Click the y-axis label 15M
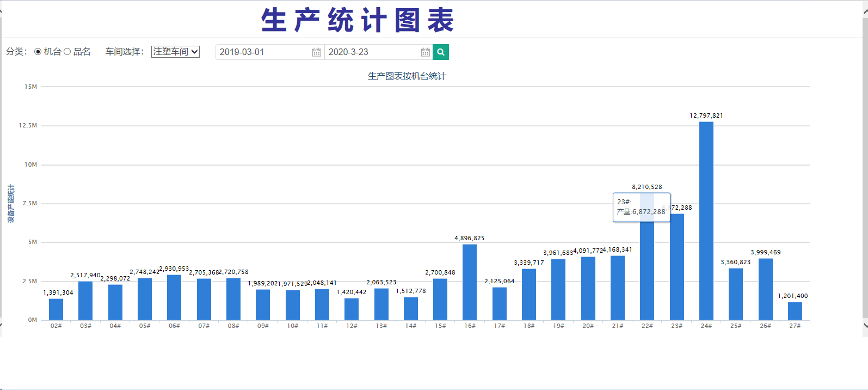 click(x=30, y=87)
